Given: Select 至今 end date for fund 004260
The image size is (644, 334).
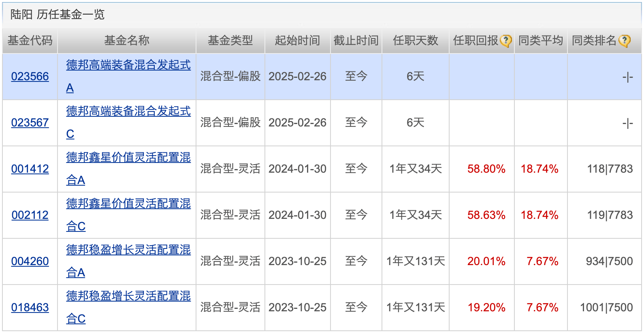Looking at the screenshot, I should coord(356,261).
